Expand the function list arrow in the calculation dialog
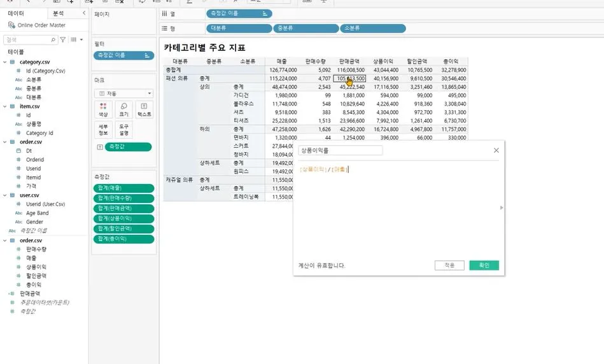604x364 pixels. 501,207
